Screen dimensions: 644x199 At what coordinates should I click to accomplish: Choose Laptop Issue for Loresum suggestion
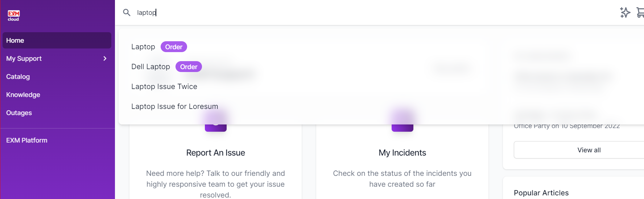(x=175, y=106)
